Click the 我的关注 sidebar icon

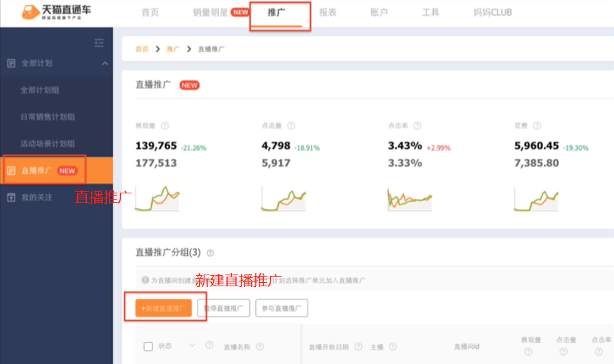pyautogui.click(x=11, y=197)
